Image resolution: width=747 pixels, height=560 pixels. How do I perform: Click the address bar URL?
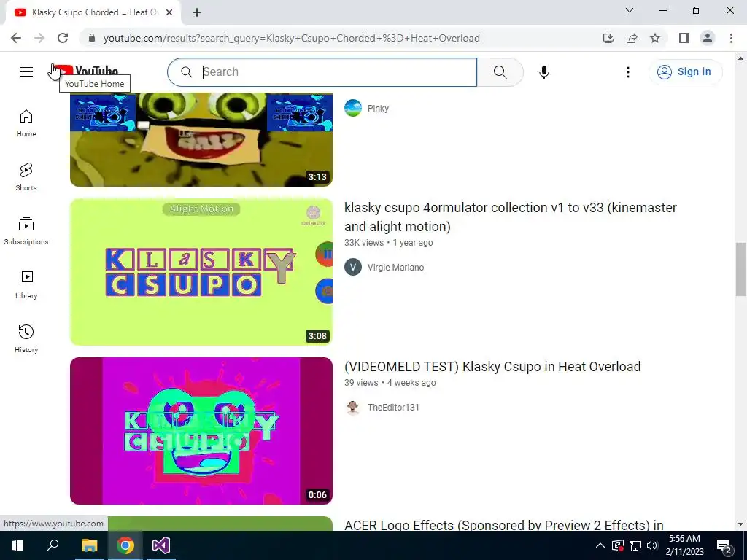(x=292, y=38)
